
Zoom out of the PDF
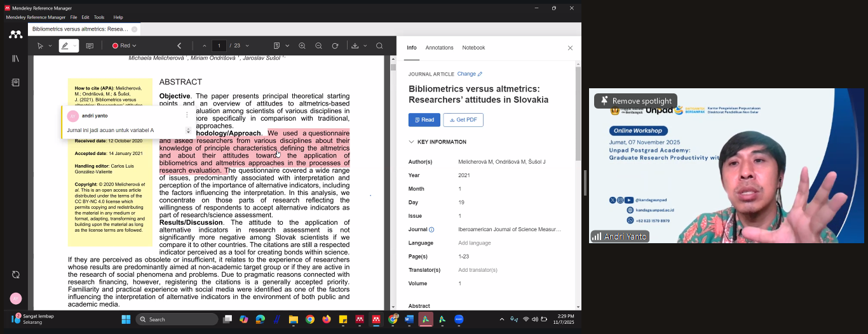[318, 46]
